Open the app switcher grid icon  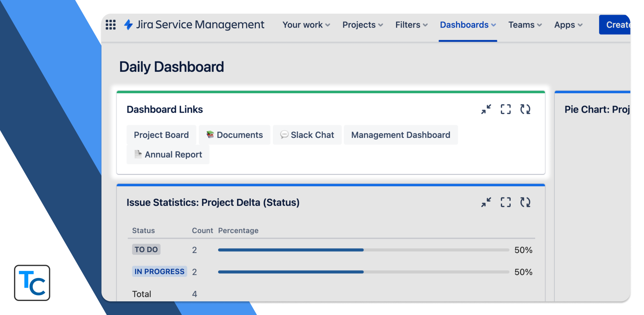pos(111,24)
